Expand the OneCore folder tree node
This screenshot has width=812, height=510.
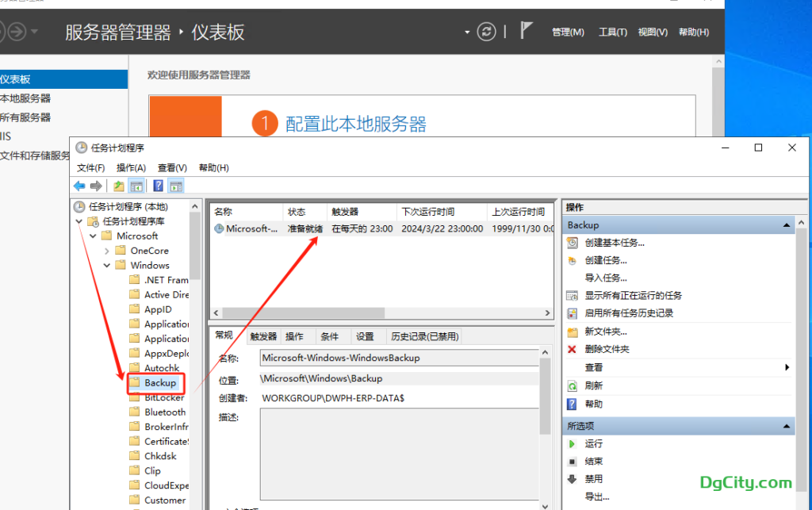click(107, 251)
